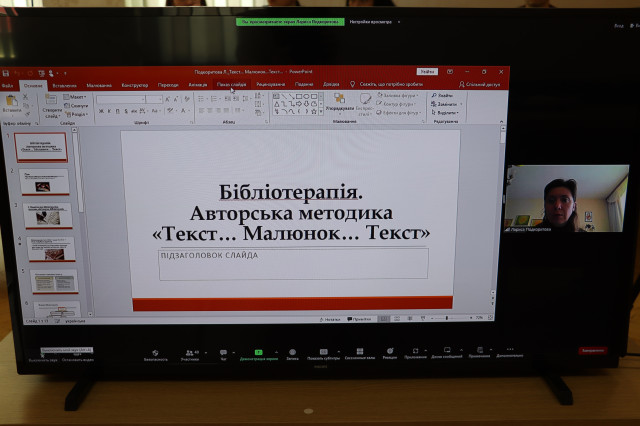The height and width of the screenshot is (426, 640).
Task: Toggle Bold (Ж) formatting
Action: click(101, 111)
